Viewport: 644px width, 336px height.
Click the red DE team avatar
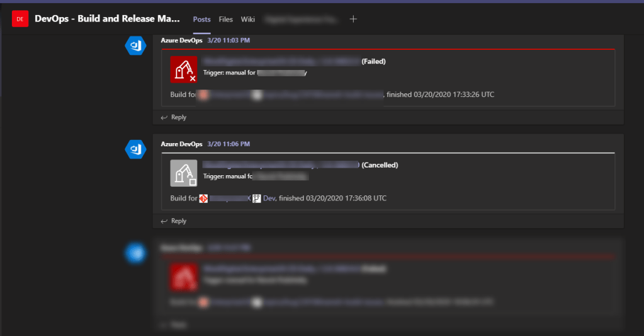20,20
